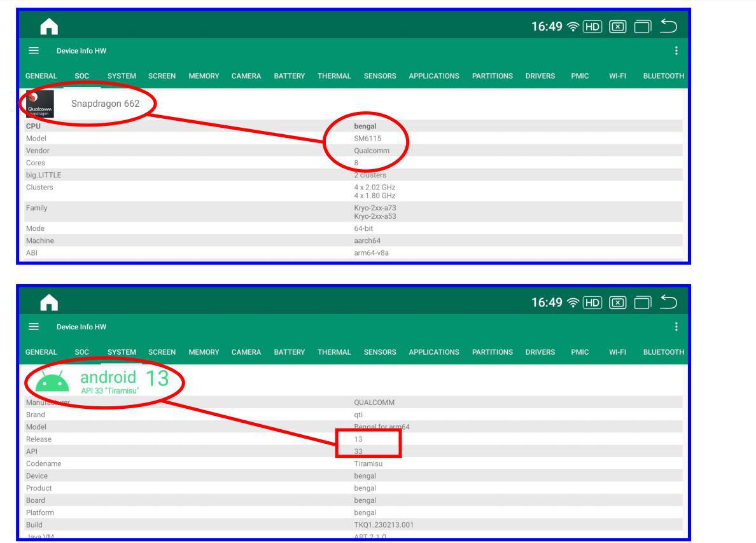Tap back arrow in top status bar
The width and height of the screenshot is (756, 543).
pyautogui.click(x=668, y=26)
